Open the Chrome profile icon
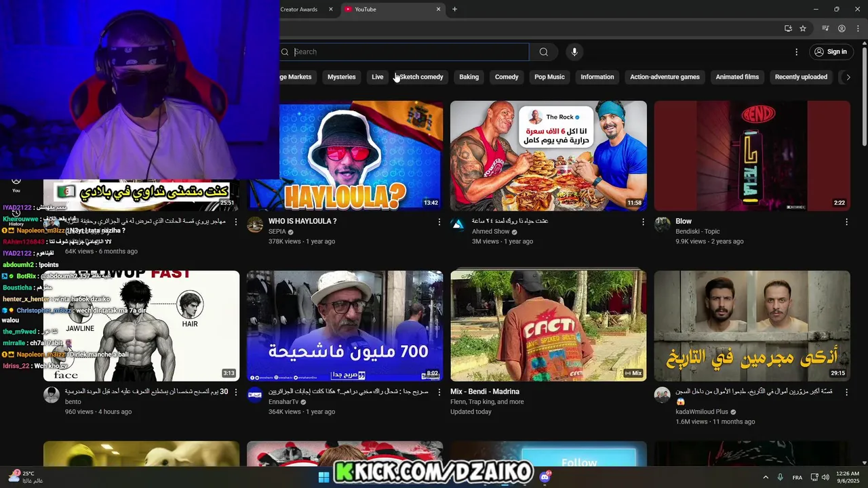The image size is (868, 488). pos(842,28)
